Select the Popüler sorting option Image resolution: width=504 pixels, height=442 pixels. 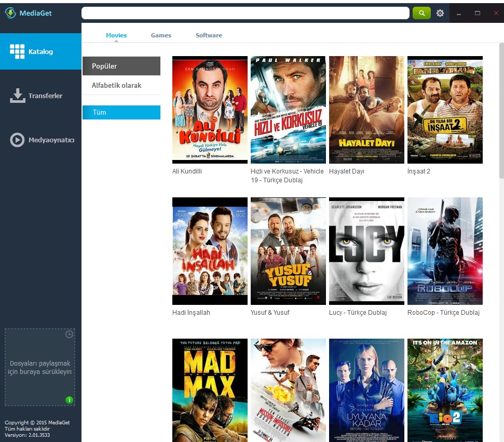(x=121, y=66)
